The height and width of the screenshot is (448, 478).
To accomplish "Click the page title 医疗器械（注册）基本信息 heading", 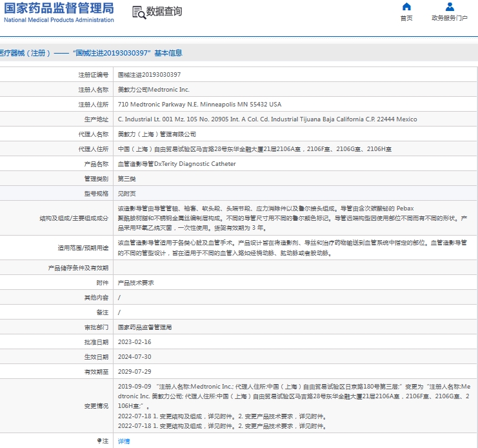I will point(91,53).
